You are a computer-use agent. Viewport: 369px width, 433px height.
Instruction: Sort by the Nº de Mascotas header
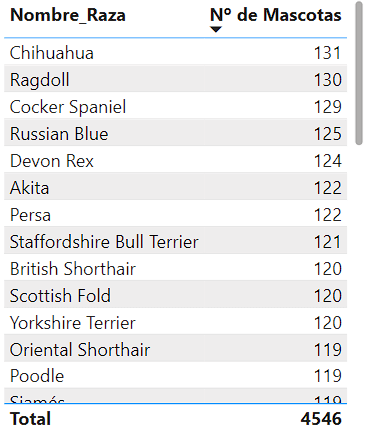276,15
